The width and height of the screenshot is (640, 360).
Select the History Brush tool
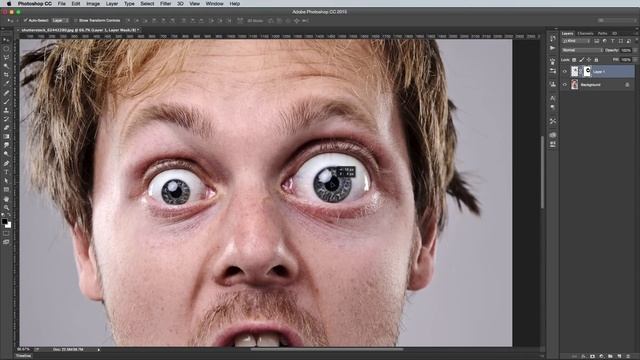click(6, 119)
